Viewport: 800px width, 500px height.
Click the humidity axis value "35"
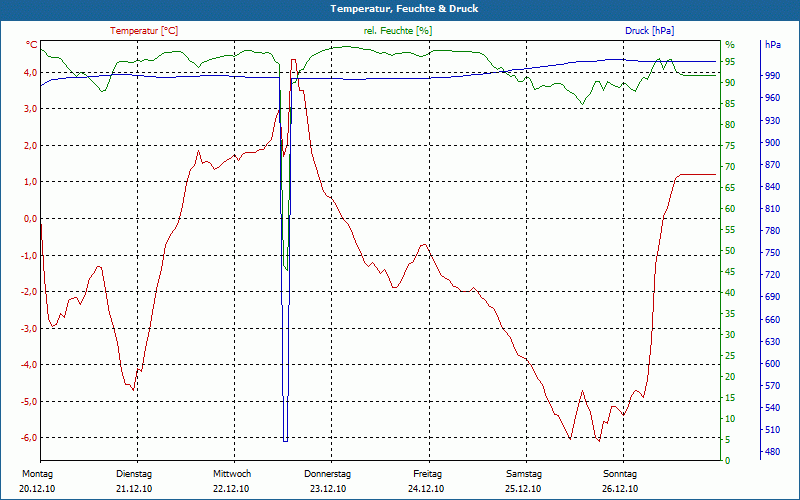tap(730, 314)
